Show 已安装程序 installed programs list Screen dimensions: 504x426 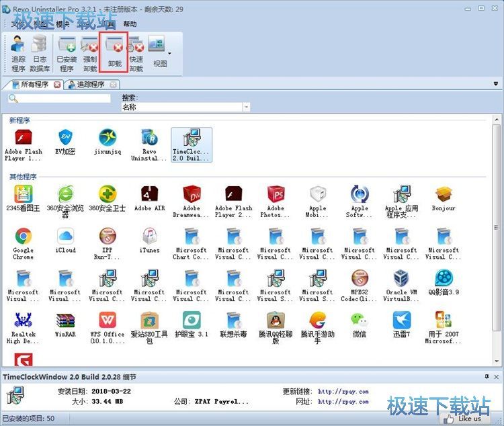tap(67, 53)
